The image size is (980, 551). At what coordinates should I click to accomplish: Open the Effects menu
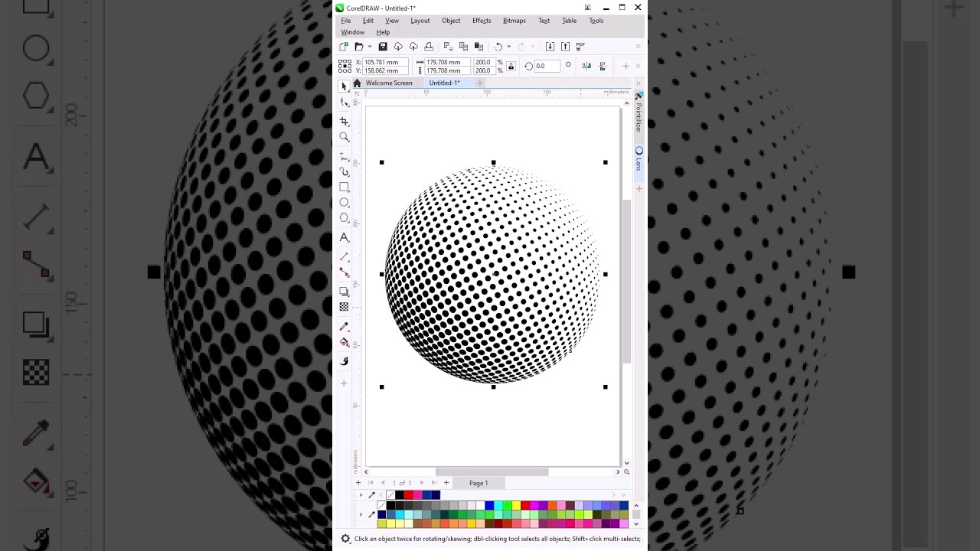[x=482, y=21]
